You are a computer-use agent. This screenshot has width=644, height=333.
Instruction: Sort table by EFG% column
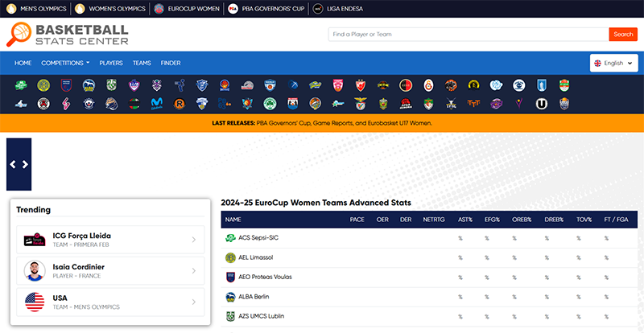pyautogui.click(x=492, y=220)
